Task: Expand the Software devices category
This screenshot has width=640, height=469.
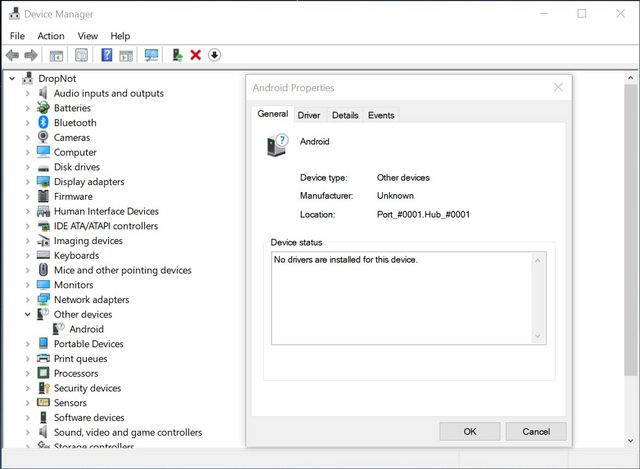Action: tap(27, 418)
